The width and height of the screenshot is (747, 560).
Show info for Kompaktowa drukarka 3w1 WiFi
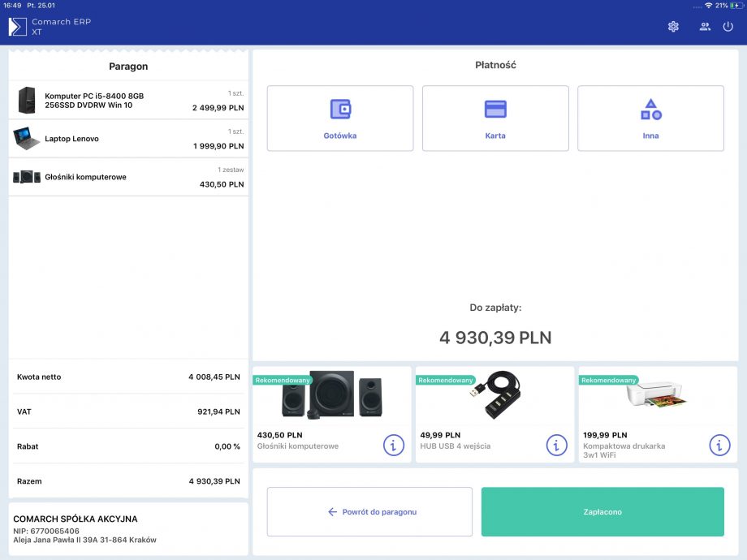tap(719, 445)
